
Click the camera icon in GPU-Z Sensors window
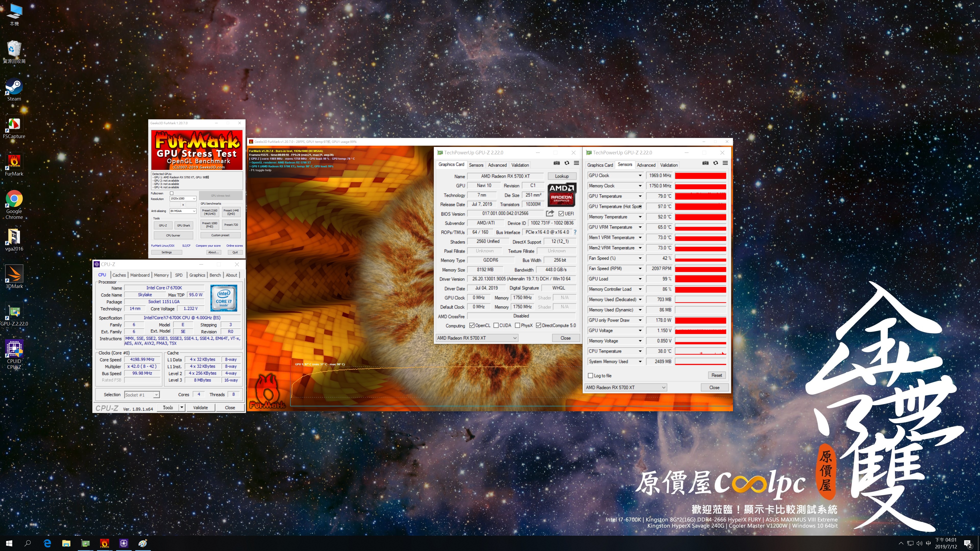coord(705,163)
